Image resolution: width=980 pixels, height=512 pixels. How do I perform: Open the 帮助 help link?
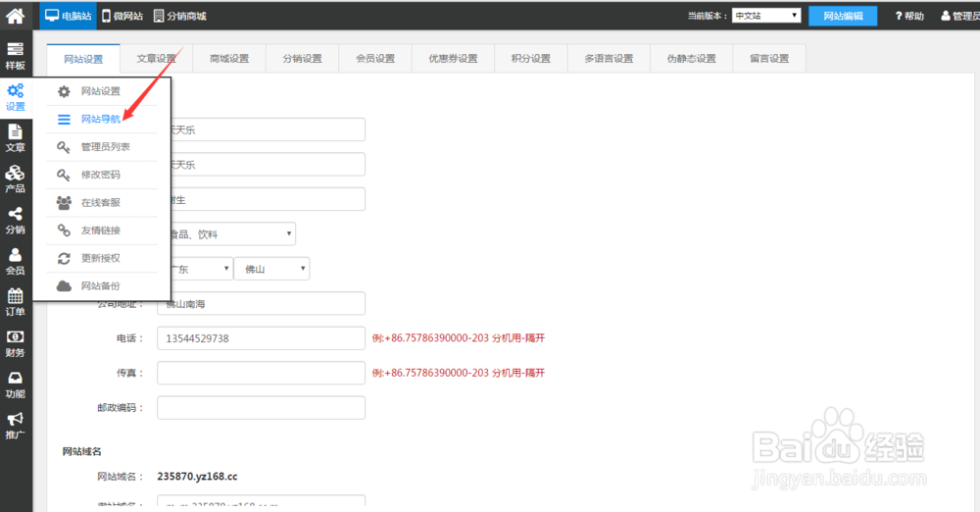[909, 16]
